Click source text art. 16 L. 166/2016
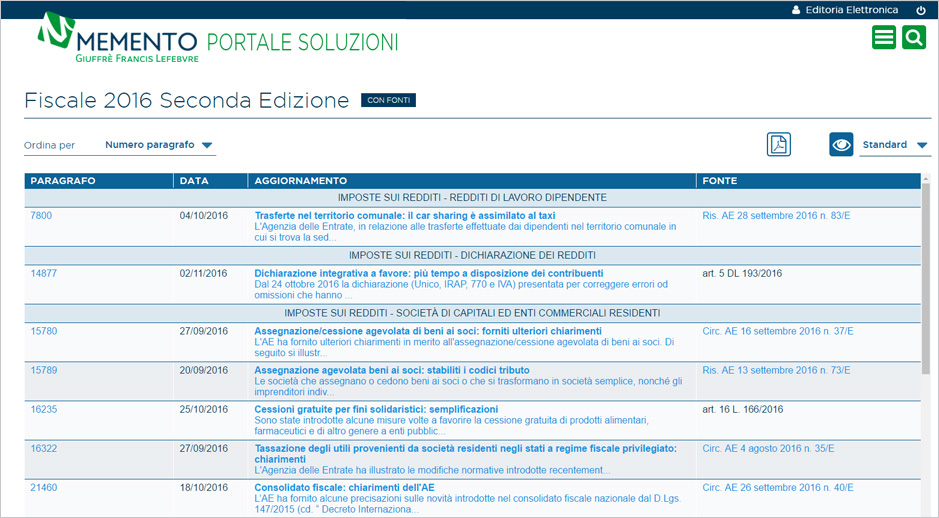 (743, 410)
